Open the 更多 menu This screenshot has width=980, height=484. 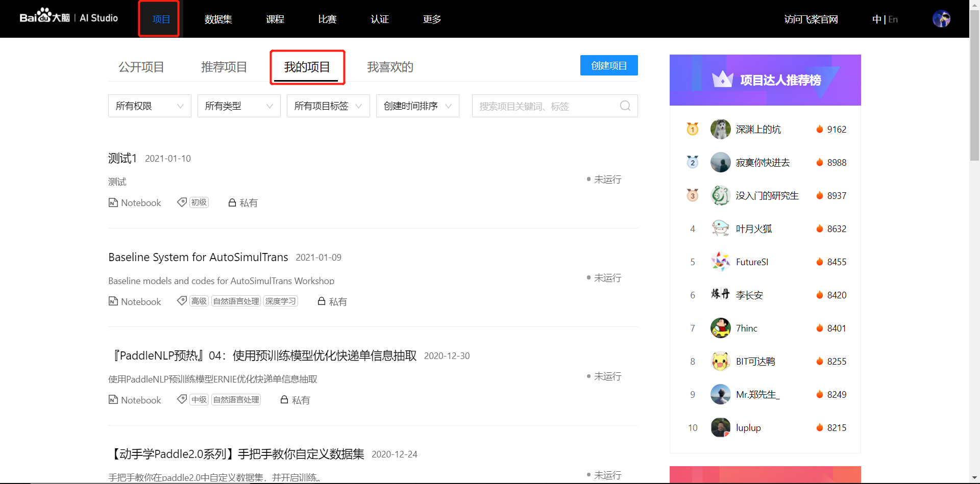(432, 19)
